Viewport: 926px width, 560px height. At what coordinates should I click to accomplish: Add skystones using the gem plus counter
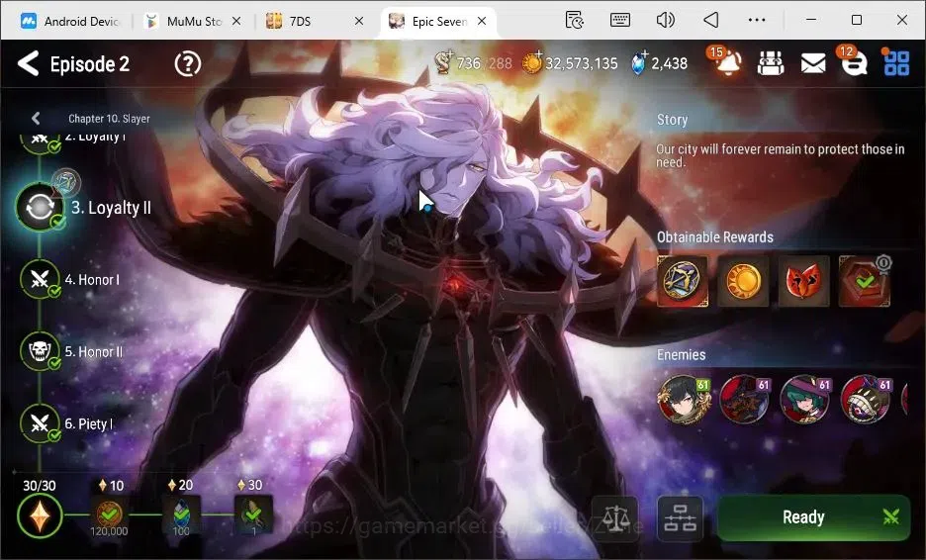click(x=659, y=62)
